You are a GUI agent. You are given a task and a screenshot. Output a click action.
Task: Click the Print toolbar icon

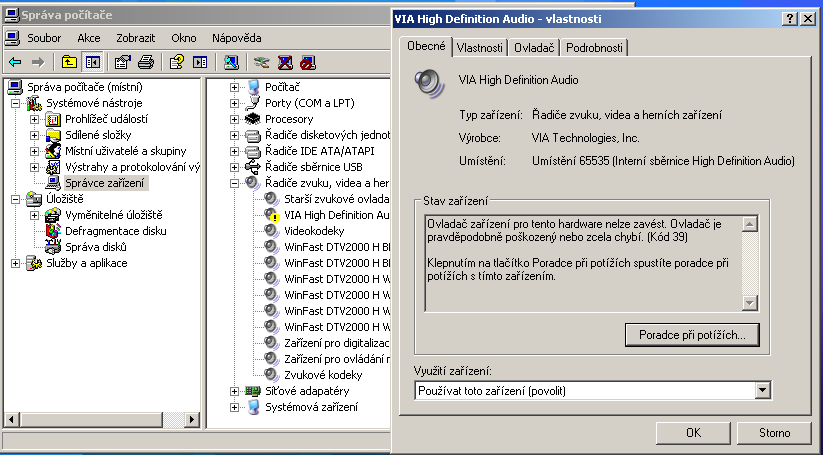pos(146,62)
